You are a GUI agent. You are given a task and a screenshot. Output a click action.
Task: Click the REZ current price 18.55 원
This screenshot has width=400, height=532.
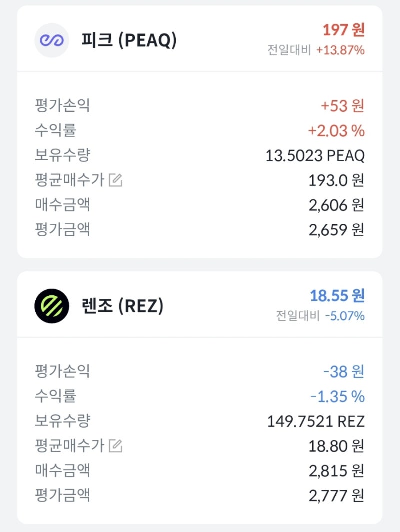pyautogui.click(x=337, y=295)
